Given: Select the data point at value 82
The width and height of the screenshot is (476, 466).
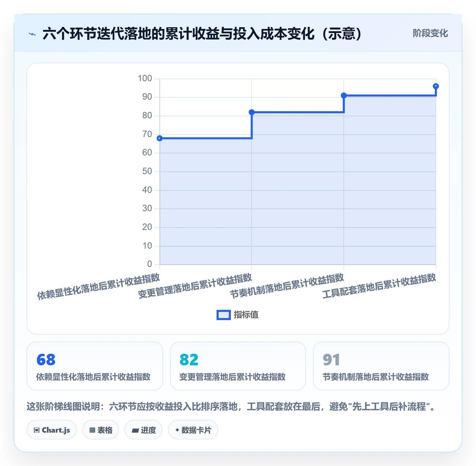Looking at the screenshot, I should 252,112.
